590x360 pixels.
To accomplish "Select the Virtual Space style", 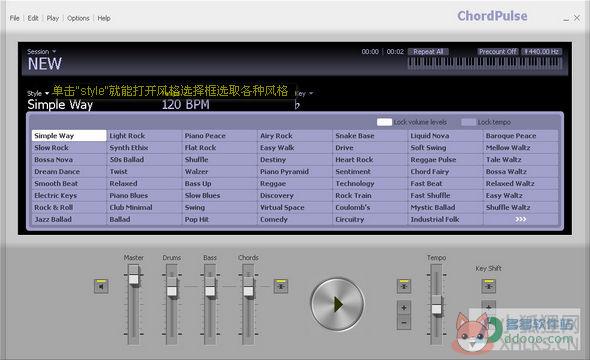I will click(295, 207).
